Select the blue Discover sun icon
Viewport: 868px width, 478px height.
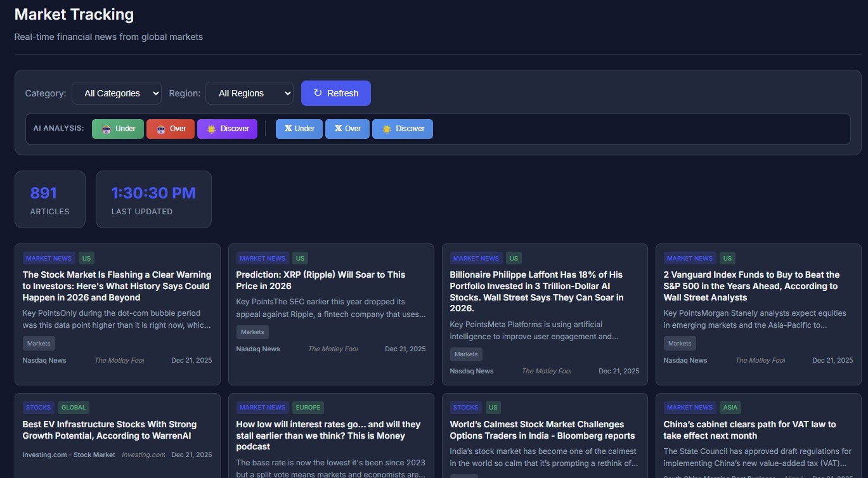(387, 129)
